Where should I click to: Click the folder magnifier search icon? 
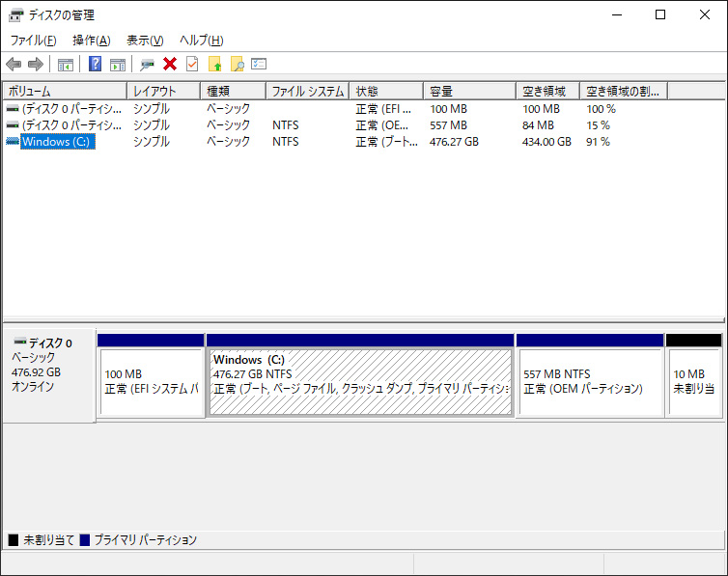(x=238, y=64)
